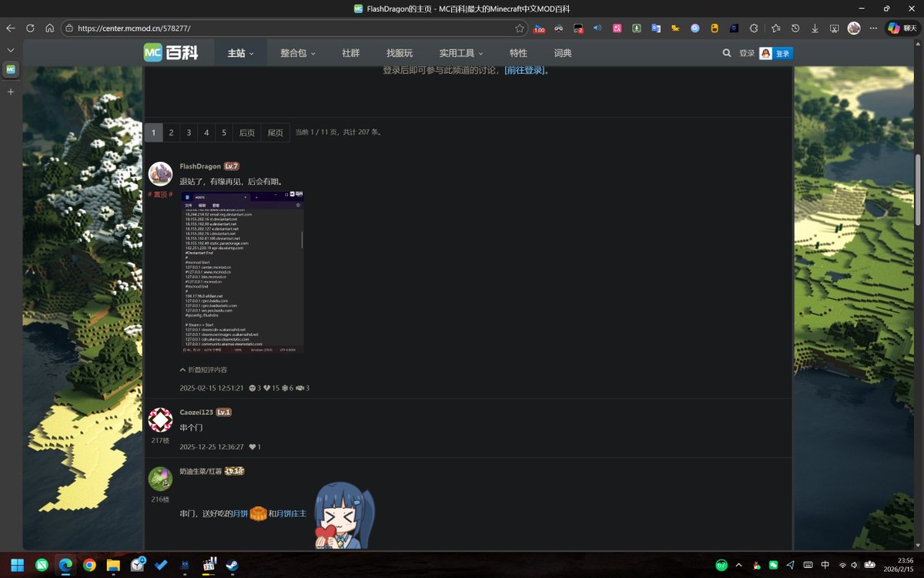
Task: Click the snowflake reaction icon below the comment
Action: [285, 388]
